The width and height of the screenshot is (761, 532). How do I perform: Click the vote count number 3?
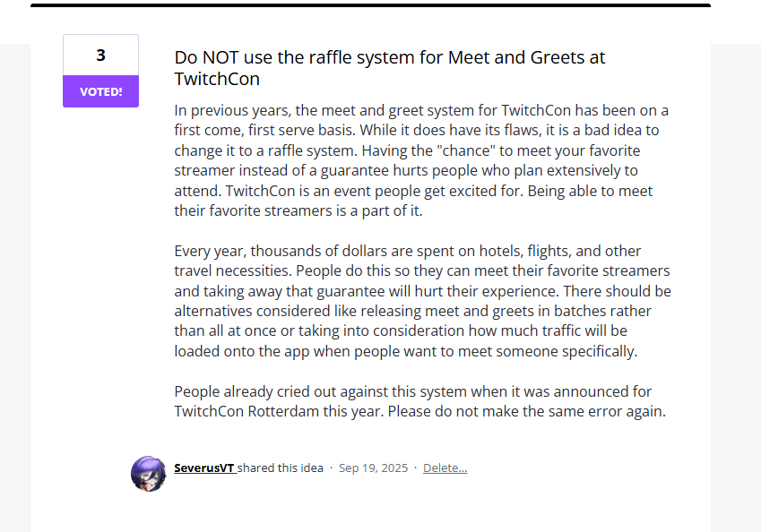click(100, 56)
